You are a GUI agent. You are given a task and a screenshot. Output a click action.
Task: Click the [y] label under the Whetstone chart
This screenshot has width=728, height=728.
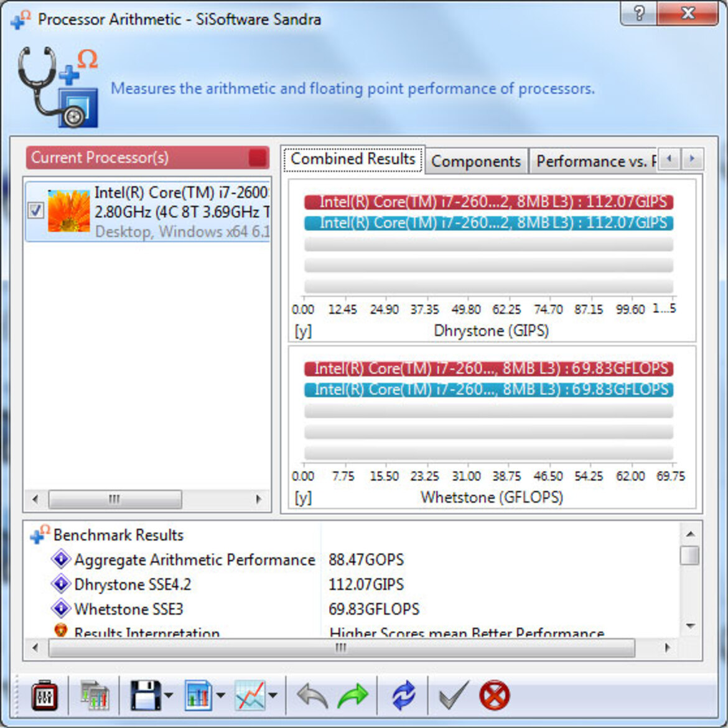pyautogui.click(x=303, y=498)
